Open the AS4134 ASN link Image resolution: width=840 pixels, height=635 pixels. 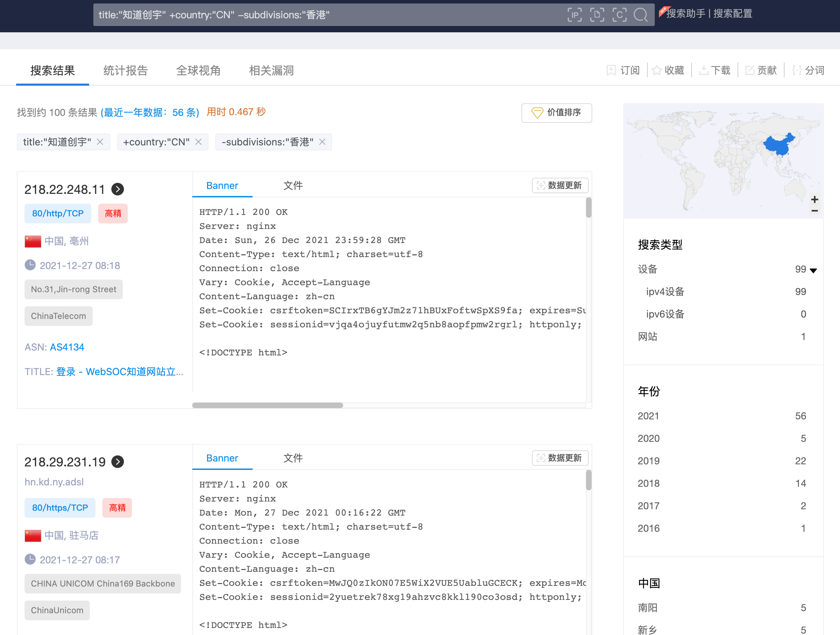coord(67,347)
